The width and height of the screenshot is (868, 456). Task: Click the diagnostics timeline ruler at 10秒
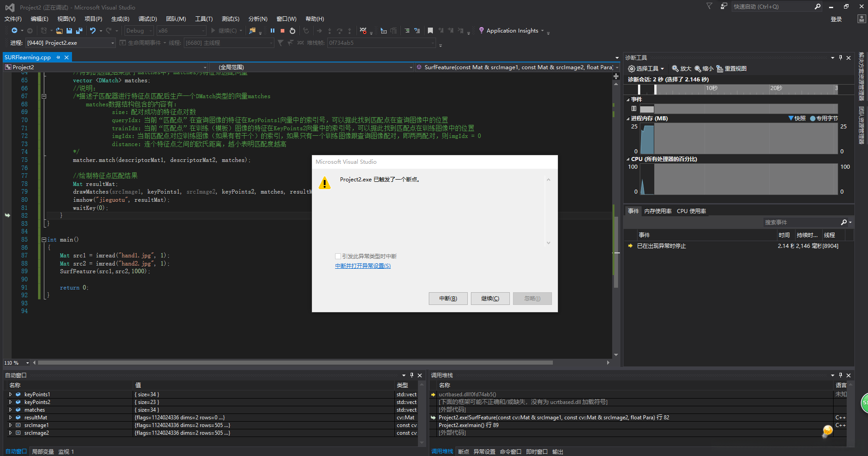[711, 88]
